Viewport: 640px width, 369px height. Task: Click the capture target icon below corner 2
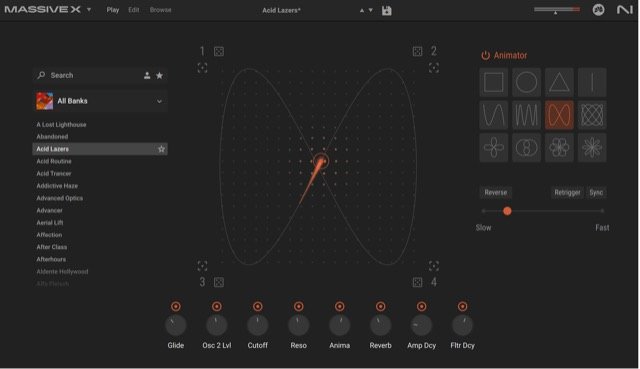[433, 68]
